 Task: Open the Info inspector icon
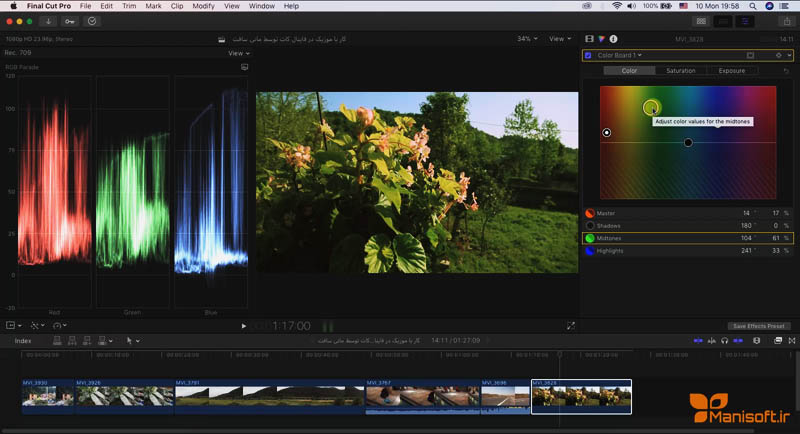pyautogui.click(x=613, y=39)
